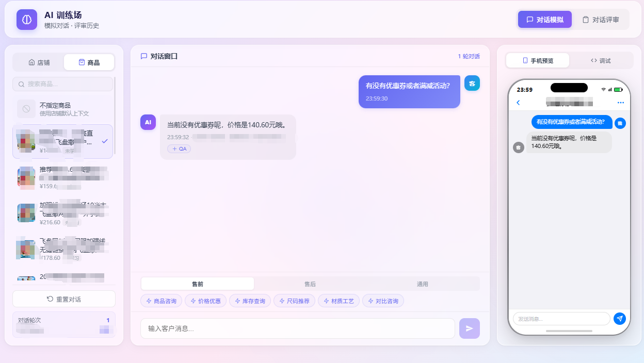Click the + QA tag under the AI reply
The height and width of the screenshot is (363, 644).
tap(179, 148)
